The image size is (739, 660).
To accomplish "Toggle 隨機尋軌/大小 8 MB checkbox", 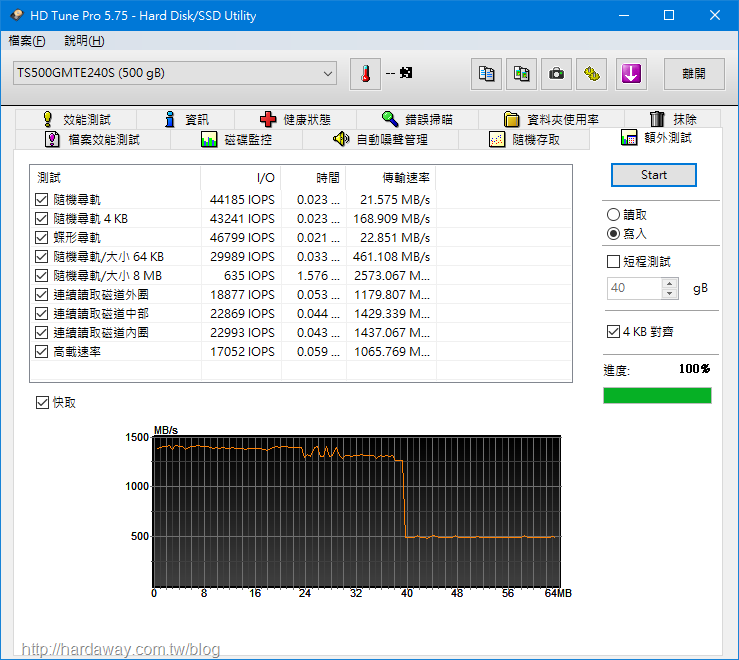I will pos(41,276).
